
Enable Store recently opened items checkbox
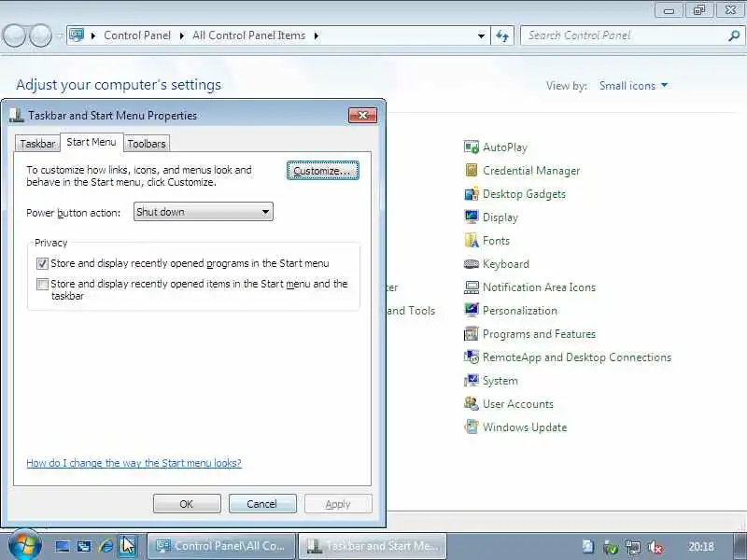click(x=42, y=285)
